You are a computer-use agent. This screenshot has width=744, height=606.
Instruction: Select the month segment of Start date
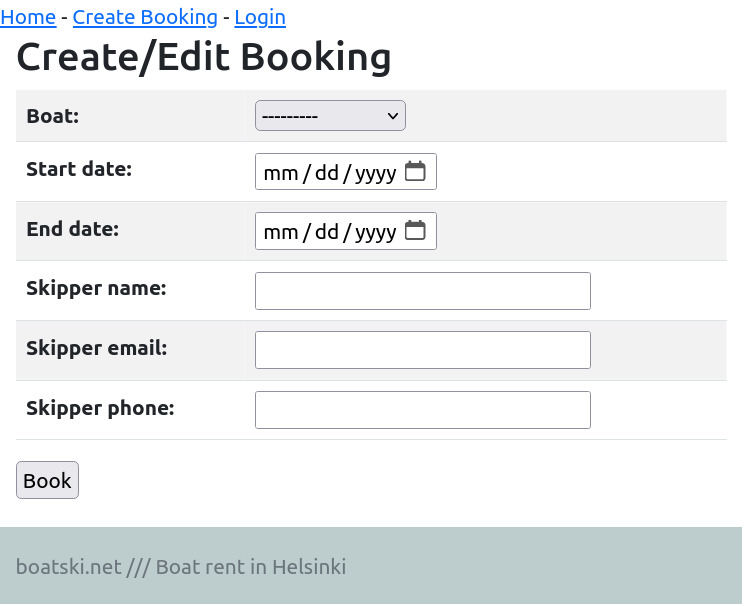(281, 173)
